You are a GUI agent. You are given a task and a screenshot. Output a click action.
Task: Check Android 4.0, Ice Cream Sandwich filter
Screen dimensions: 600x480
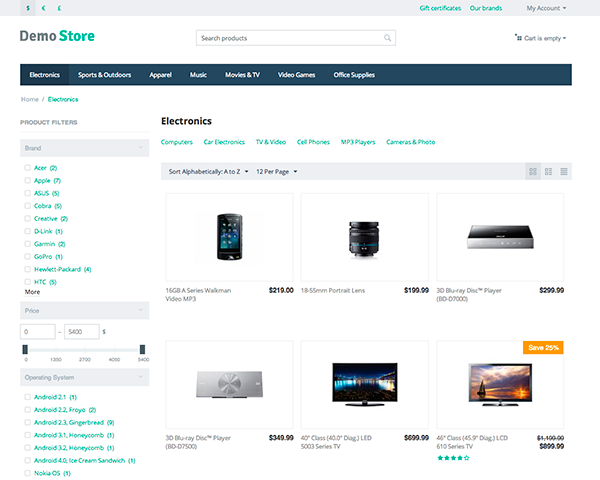(x=28, y=460)
